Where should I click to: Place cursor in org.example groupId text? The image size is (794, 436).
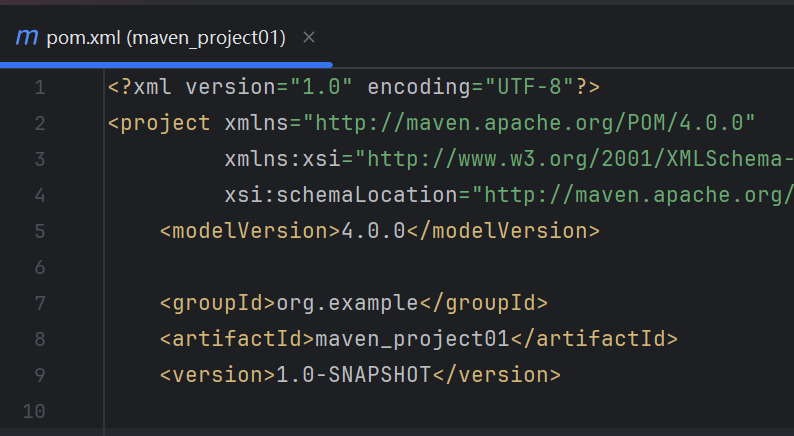click(347, 303)
